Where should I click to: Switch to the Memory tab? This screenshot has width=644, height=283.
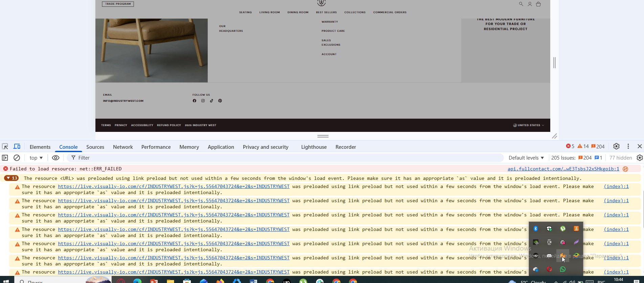click(x=189, y=147)
